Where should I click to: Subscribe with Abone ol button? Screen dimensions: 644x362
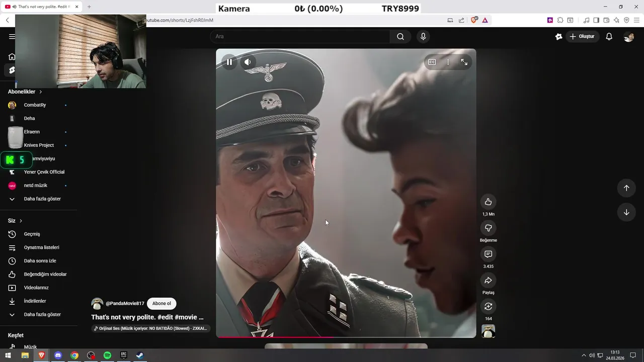coord(162,304)
